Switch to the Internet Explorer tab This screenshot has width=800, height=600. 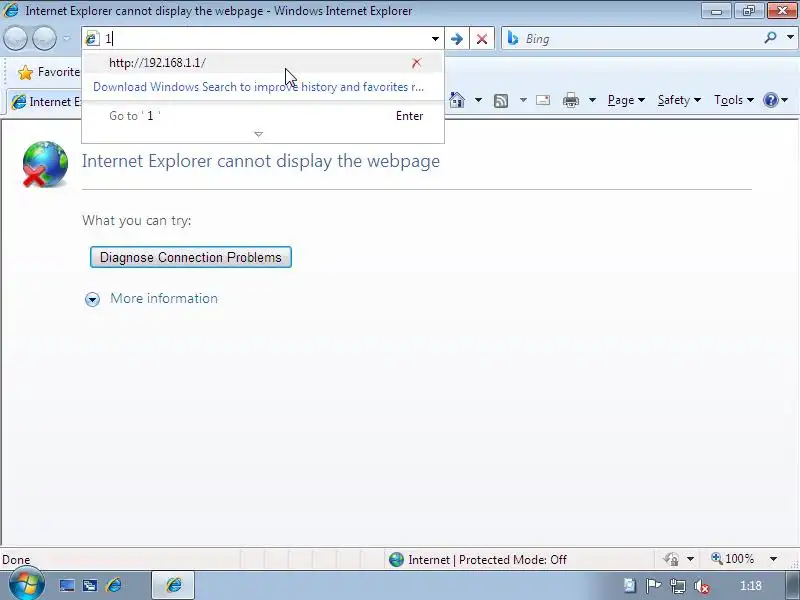(46, 102)
